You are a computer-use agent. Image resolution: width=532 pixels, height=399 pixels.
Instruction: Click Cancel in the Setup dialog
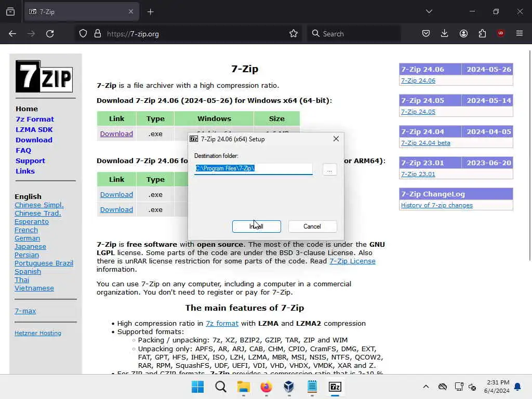pyautogui.click(x=312, y=227)
